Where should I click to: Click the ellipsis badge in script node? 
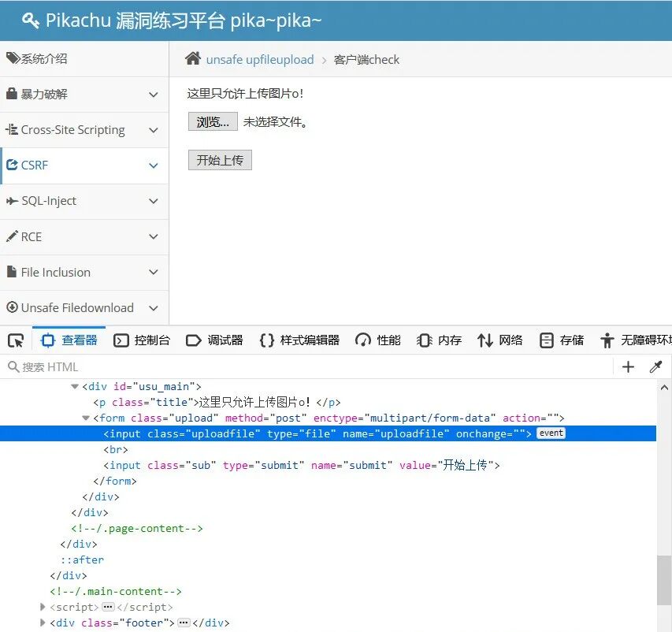coord(108,607)
